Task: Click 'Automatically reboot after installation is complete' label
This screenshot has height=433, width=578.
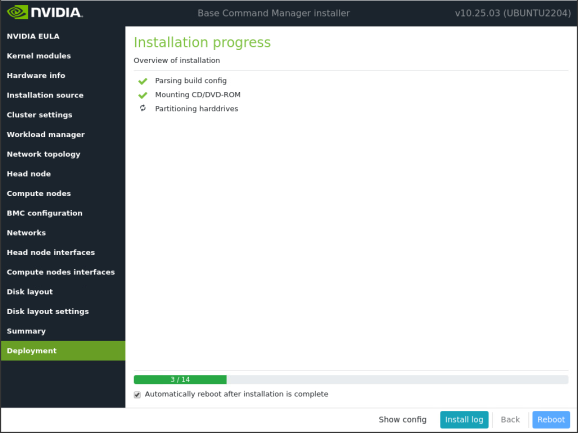Action: point(236,394)
